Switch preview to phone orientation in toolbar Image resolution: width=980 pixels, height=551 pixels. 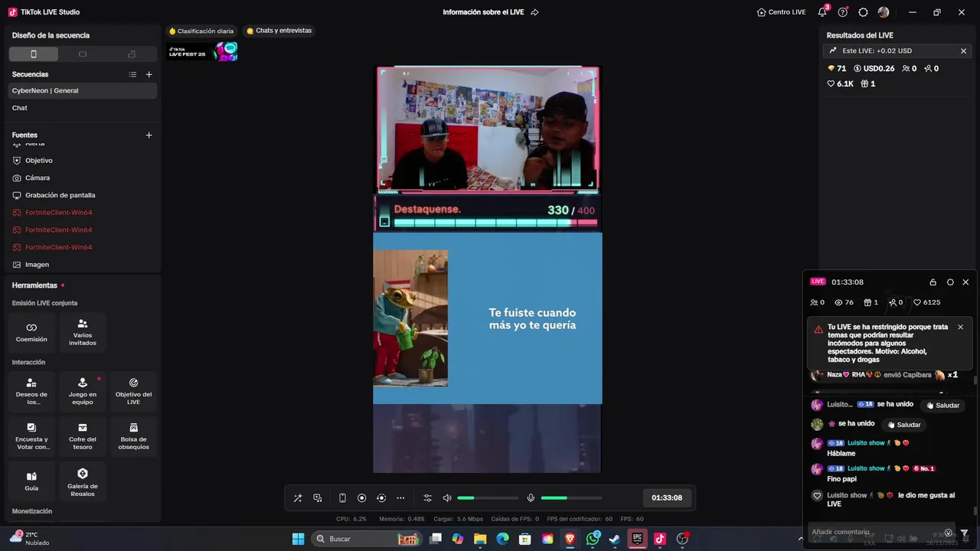coord(342,498)
